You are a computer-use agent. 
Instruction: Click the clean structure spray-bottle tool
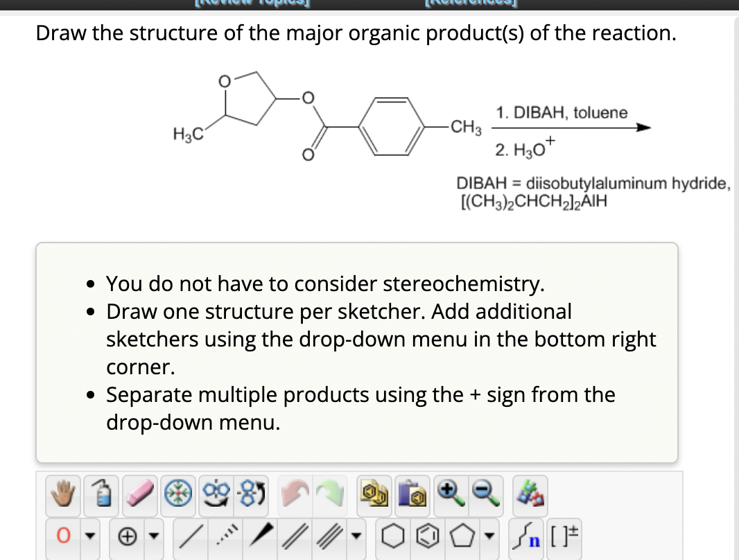(99, 493)
